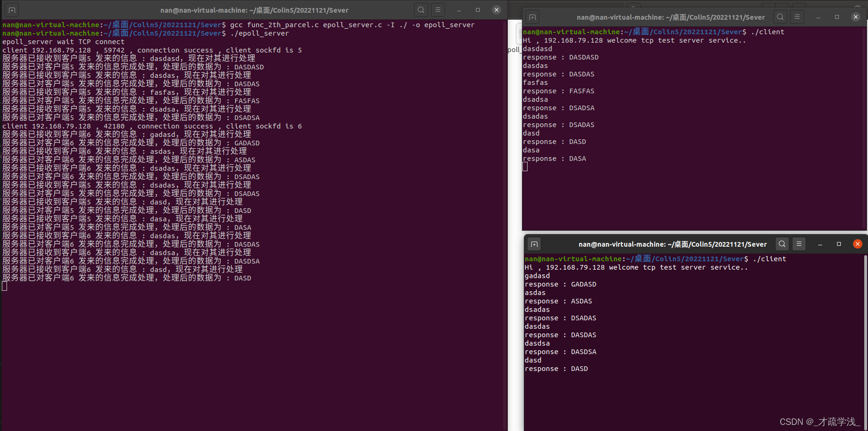Viewport: 868px width, 431px height.
Task: Open the server terminal hamburger menu
Action: [438, 9]
